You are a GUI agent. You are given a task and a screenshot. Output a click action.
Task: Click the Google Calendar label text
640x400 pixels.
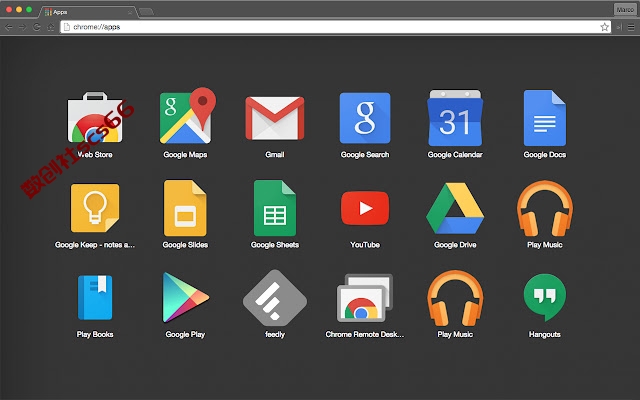455,155
